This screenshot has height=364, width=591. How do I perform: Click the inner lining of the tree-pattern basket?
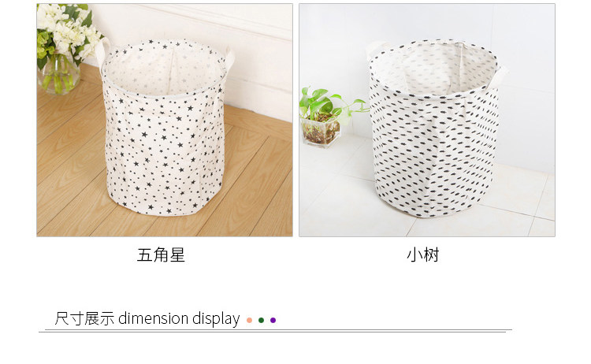[x=433, y=68]
